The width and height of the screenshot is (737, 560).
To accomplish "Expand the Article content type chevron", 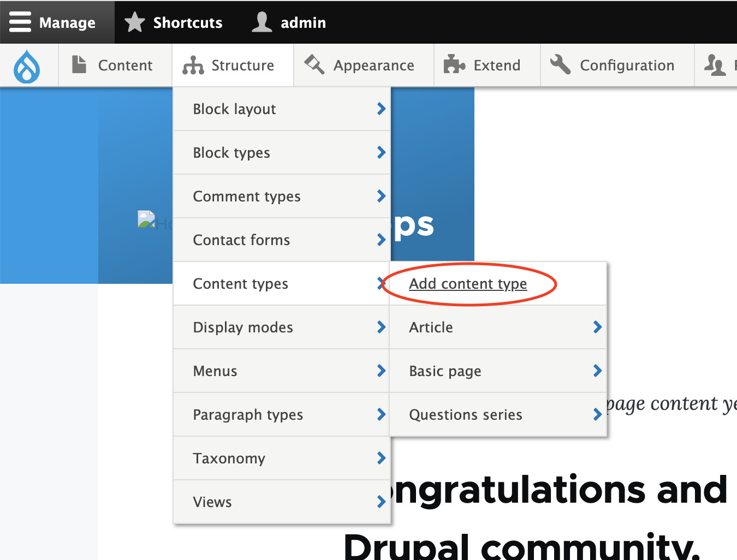I will [597, 327].
